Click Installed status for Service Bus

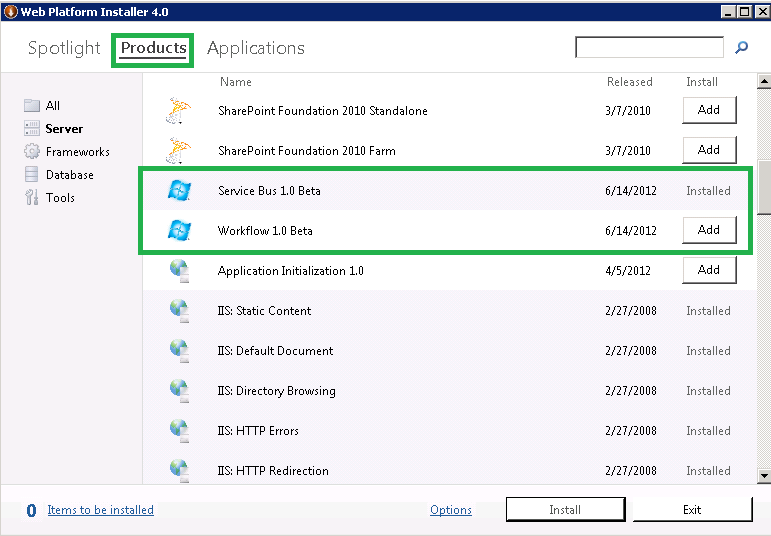[708, 191]
